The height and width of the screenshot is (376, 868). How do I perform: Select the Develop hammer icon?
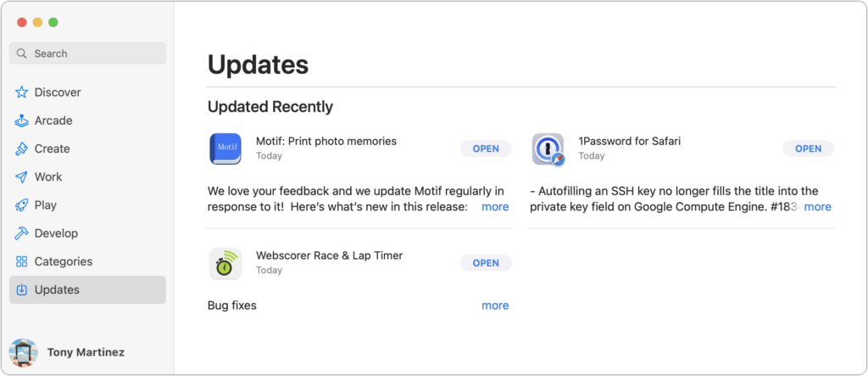coord(21,233)
